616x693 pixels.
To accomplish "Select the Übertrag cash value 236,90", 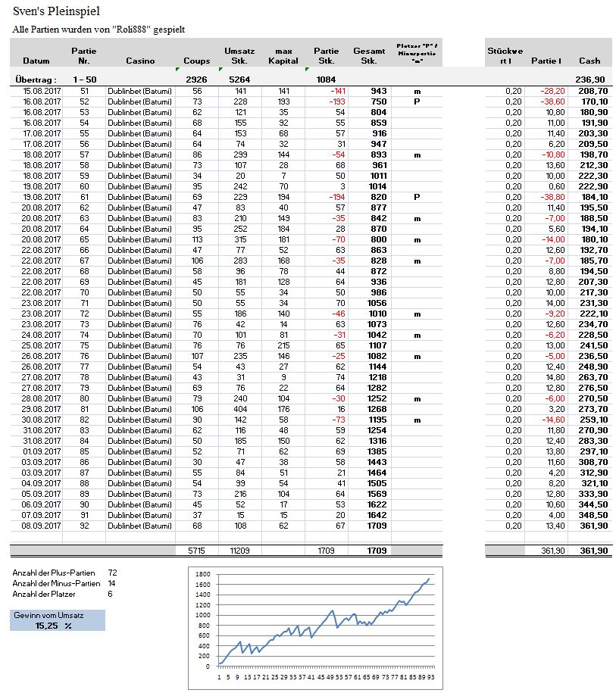I will click(x=590, y=79).
